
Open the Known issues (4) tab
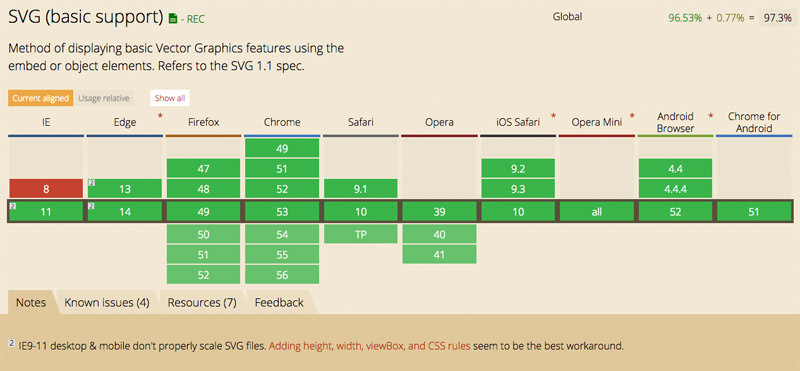click(x=107, y=303)
